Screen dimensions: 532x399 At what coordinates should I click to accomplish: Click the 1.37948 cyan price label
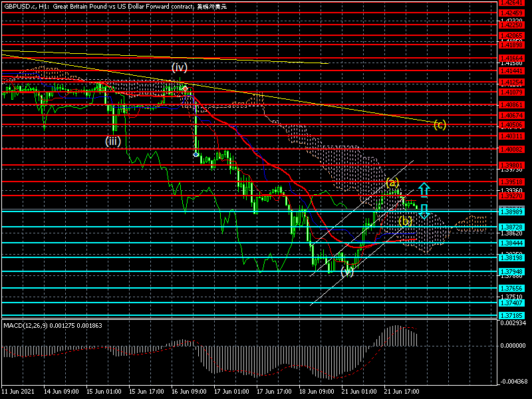511,272
